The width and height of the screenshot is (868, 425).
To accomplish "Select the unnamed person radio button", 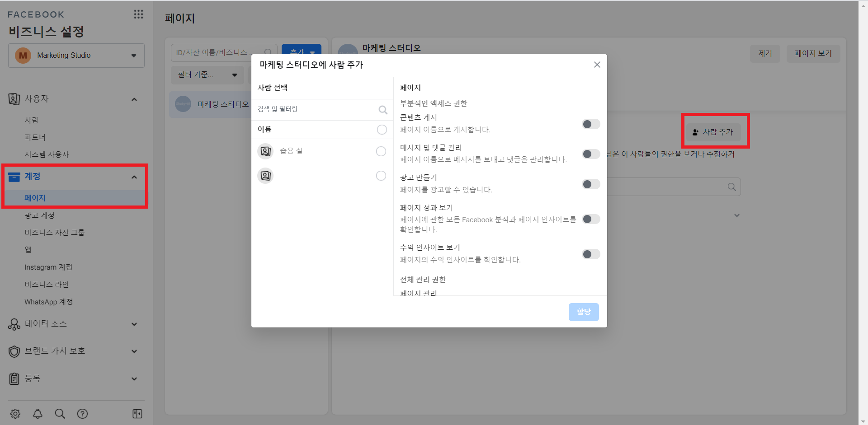I will 381,176.
